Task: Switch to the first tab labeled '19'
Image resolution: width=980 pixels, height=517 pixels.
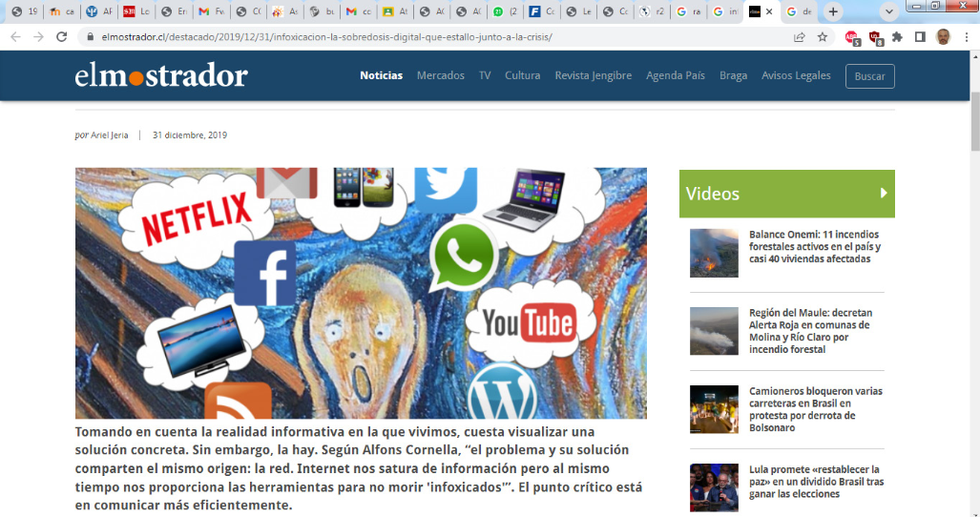Action: (25, 11)
